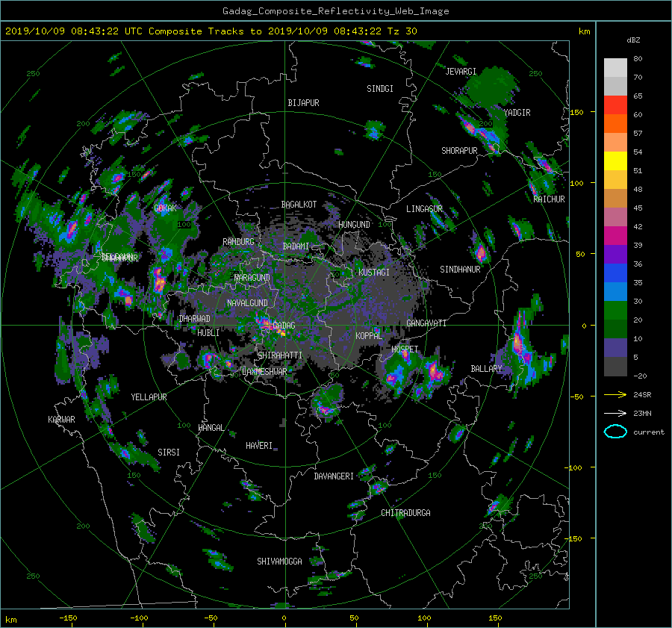Click the bottom axis -150 km tick label
Viewport: 672px width, 628px height.
click(x=68, y=618)
